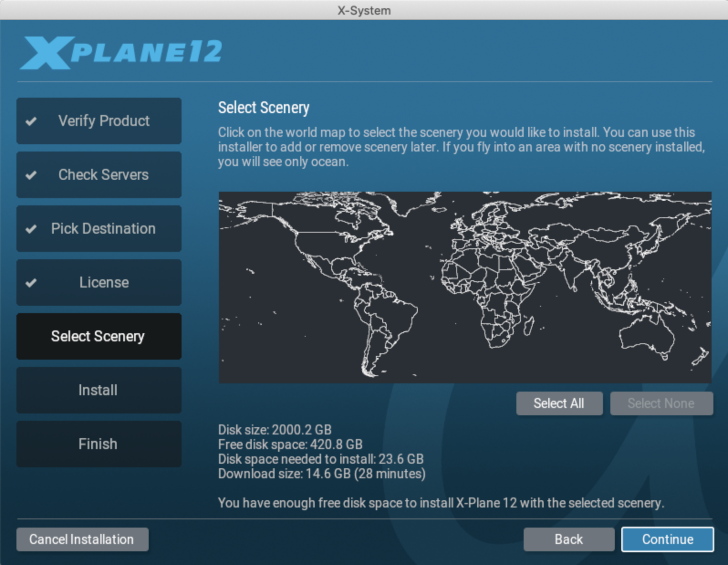The height and width of the screenshot is (565, 728).
Task: Select Madagascar scenery on the world map
Action: pyautogui.click(x=530, y=325)
